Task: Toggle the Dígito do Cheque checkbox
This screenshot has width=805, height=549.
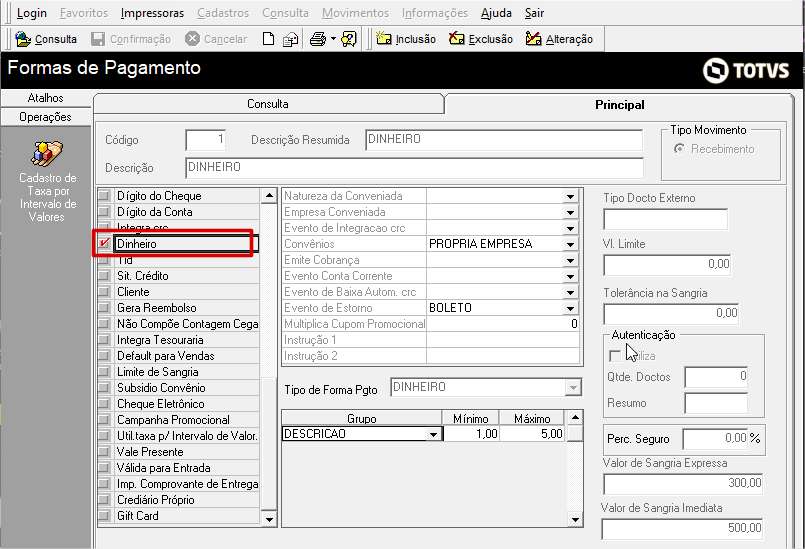Action: (104, 196)
